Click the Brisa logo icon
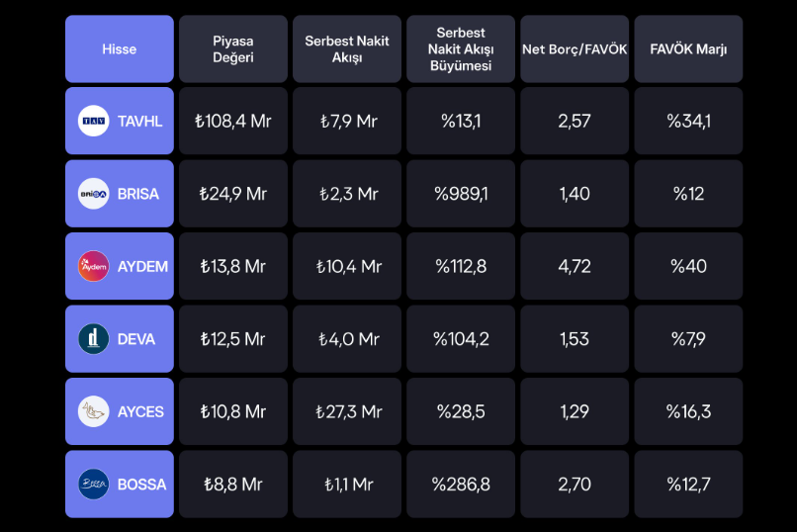This screenshot has height=532, width=797. (94, 194)
